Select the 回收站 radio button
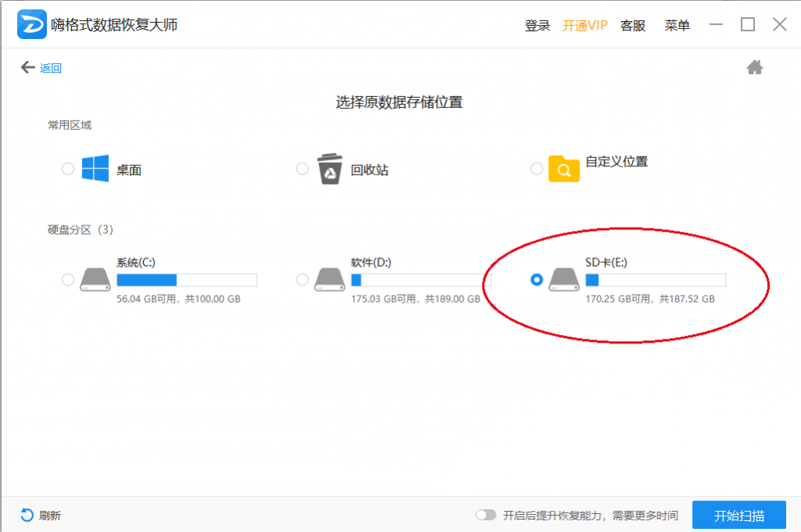This screenshot has height=532, width=801. (x=303, y=169)
